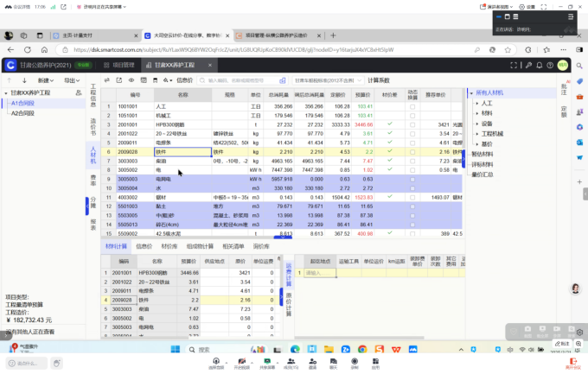588x374 pixels.
Task: Switch to the 项目管理 tab
Action: (120, 65)
